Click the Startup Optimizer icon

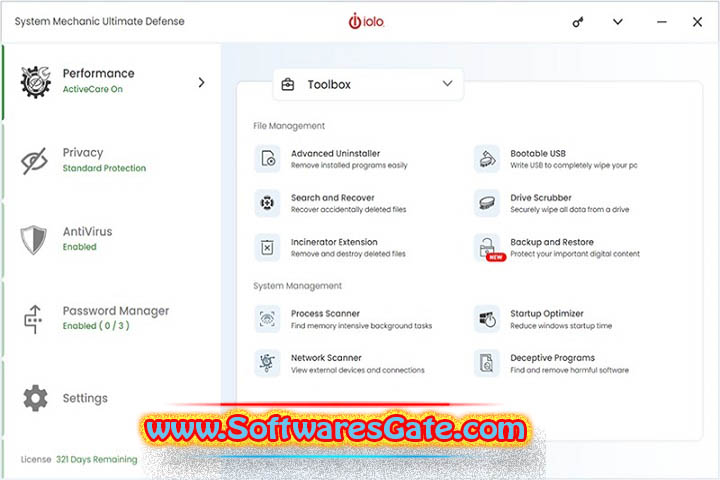pos(487,319)
